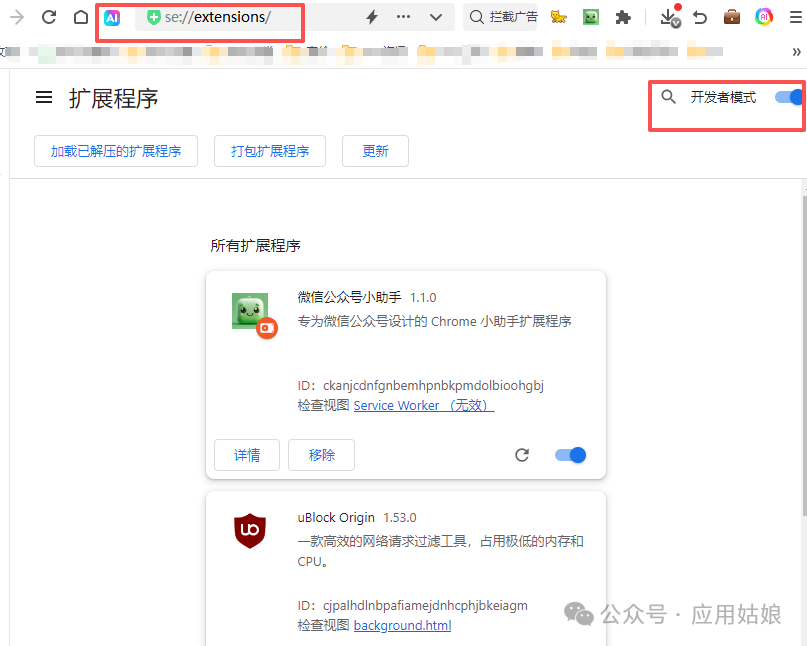807x646 pixels.
Task: Click the undo arrow icon in toolbar
Action: [700, 17]
